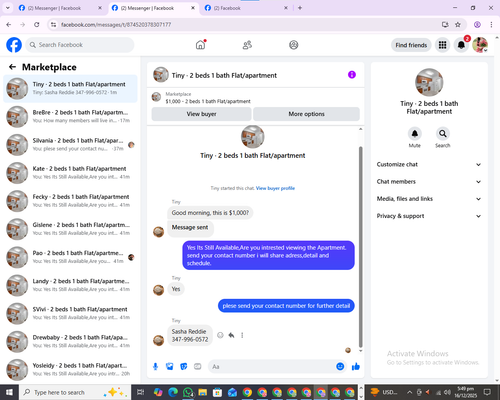The height and width of the screenshot is (400, 500).
Task: Expand the Privacy & support section
Action: (x=429, y=216)
